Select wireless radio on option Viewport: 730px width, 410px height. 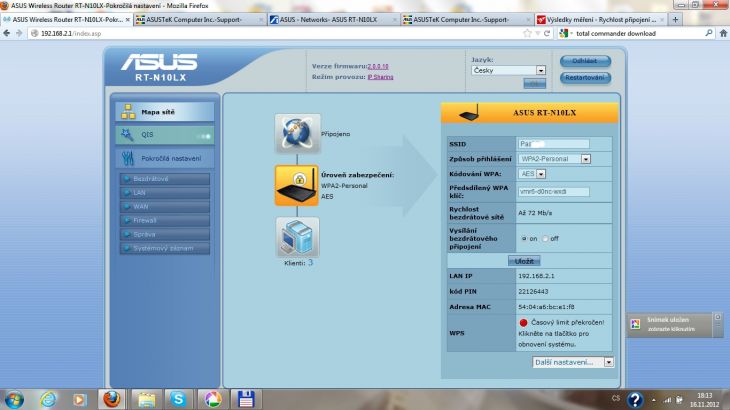point(524,239)
